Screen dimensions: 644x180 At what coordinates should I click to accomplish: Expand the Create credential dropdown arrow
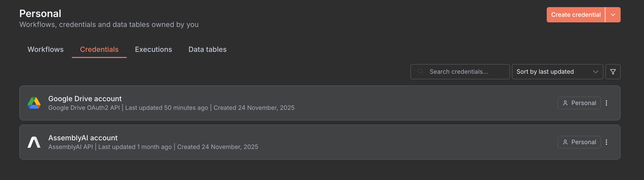[613, 15]
